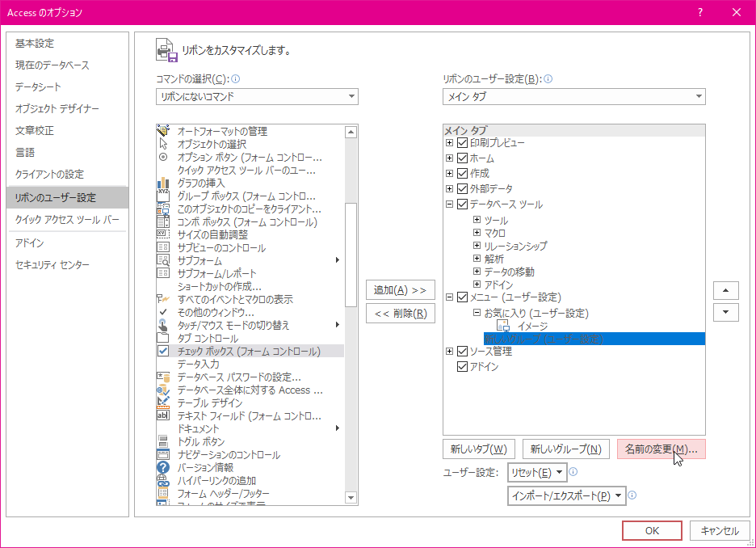Click the オートフォーマットの管理 command icon
The width and height of the screenshot is (756, 548).
coord(163,131)
